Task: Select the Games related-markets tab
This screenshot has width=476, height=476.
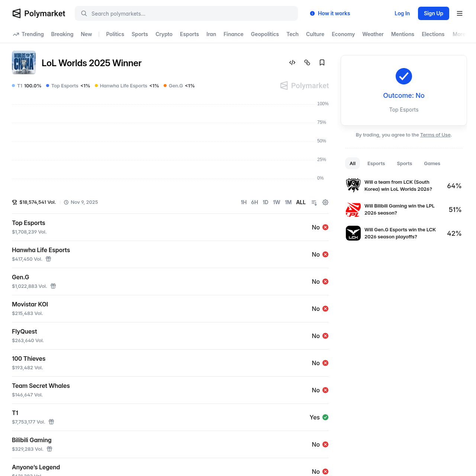Action: pos(432,163)
